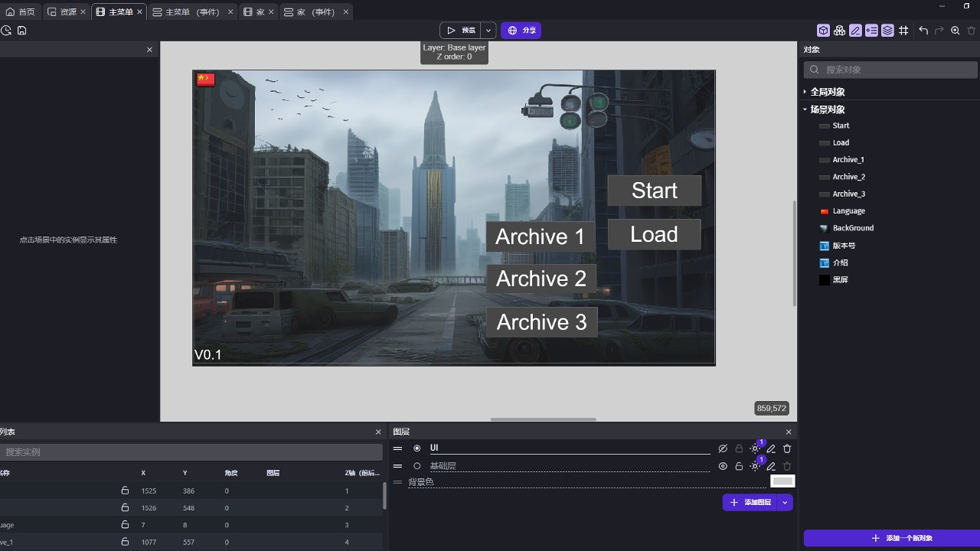Open the objects panel icon in the toolbar
The width and height of the screenshot is (980, 551).
823,30
